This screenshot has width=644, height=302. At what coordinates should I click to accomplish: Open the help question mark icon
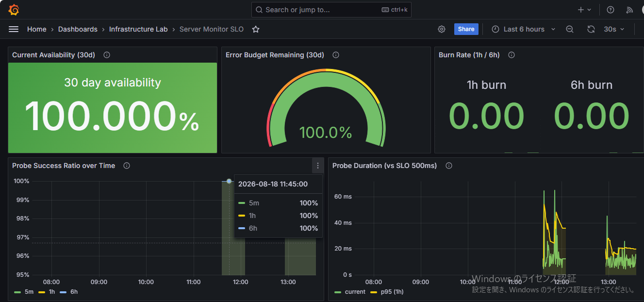[611, 10]
